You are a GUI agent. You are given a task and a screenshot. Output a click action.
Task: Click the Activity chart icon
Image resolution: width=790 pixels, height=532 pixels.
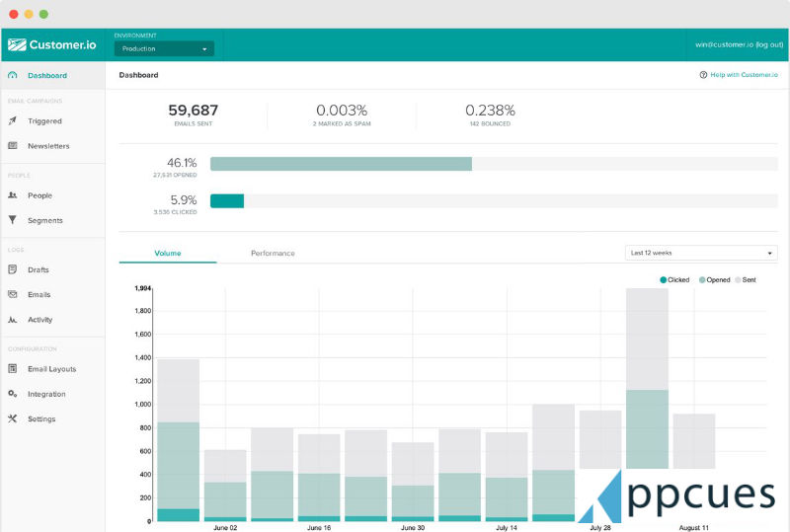pos(13,320)
